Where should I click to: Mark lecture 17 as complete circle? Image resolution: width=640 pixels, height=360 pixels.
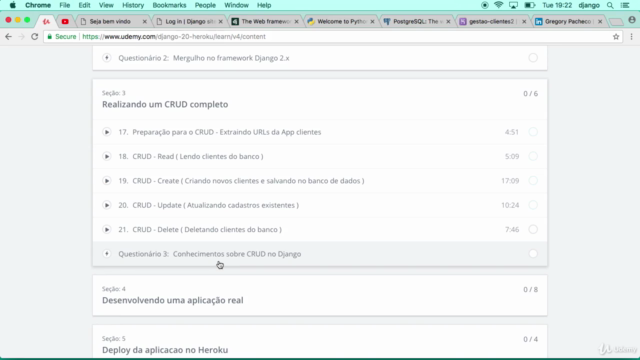pyautogui.click(x=533, y=132)
